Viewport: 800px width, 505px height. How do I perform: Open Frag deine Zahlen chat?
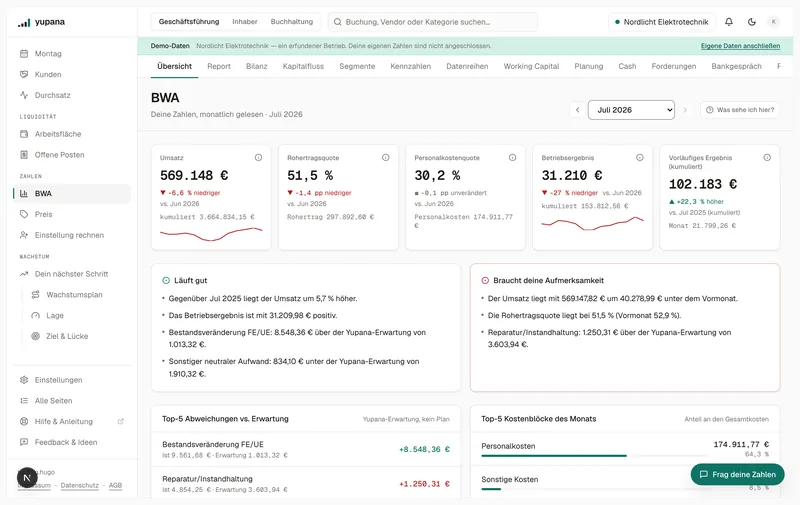tap(737, 474)
